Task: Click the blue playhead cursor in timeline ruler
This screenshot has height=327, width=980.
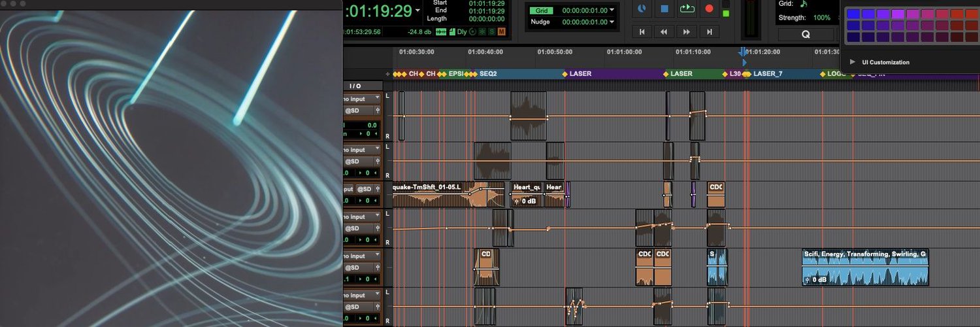Action: coord(743,53)
